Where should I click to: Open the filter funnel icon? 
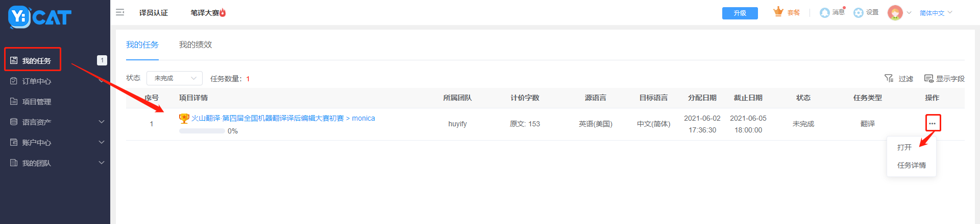point(889,78)
